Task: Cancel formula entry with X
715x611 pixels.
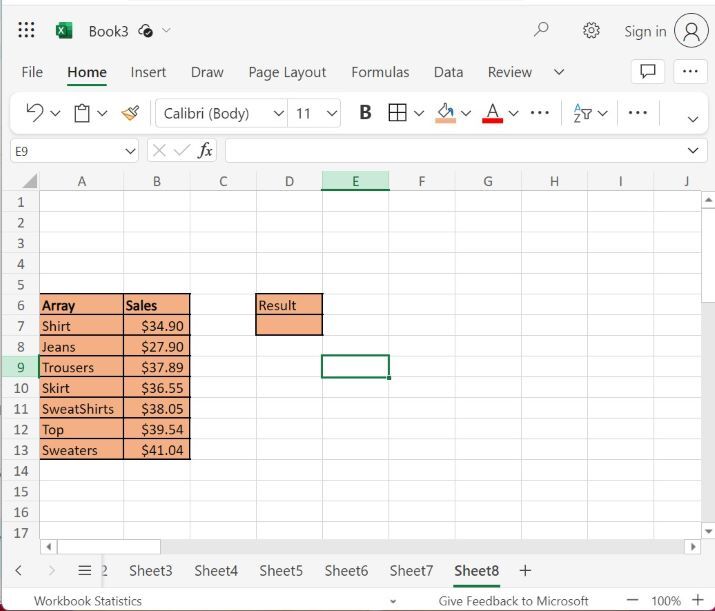Action: tap(159, 150)
